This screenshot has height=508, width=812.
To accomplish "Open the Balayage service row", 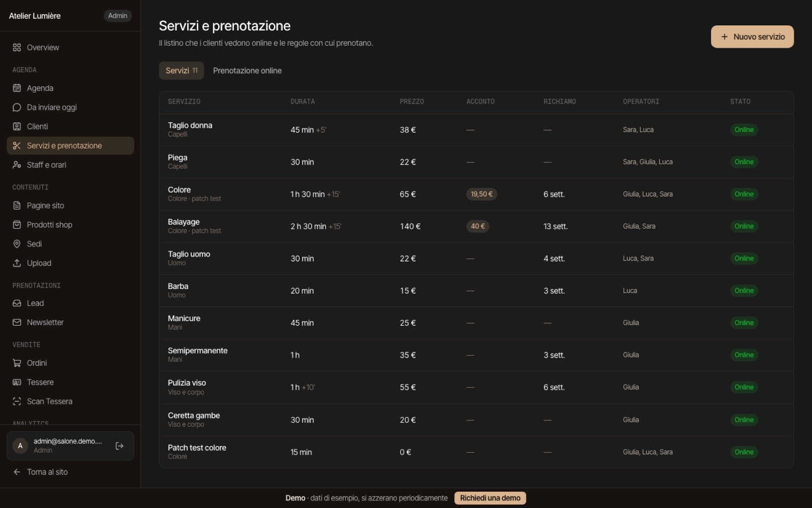I will pos(476,227).
